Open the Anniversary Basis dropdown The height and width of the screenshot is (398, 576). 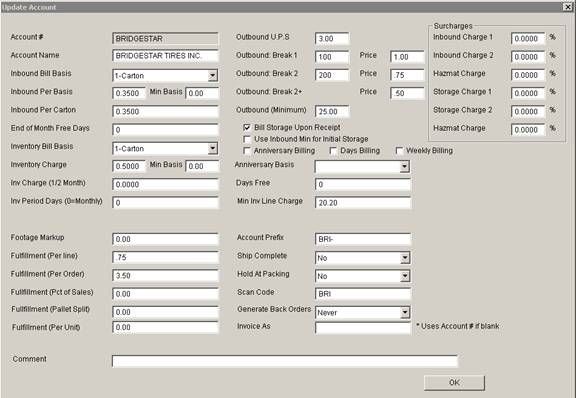click(x=404, y=167)
